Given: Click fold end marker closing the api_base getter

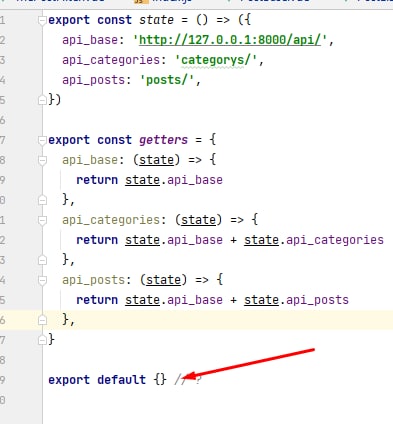Looking at the screenshot, I should click(x=42, y=200).
